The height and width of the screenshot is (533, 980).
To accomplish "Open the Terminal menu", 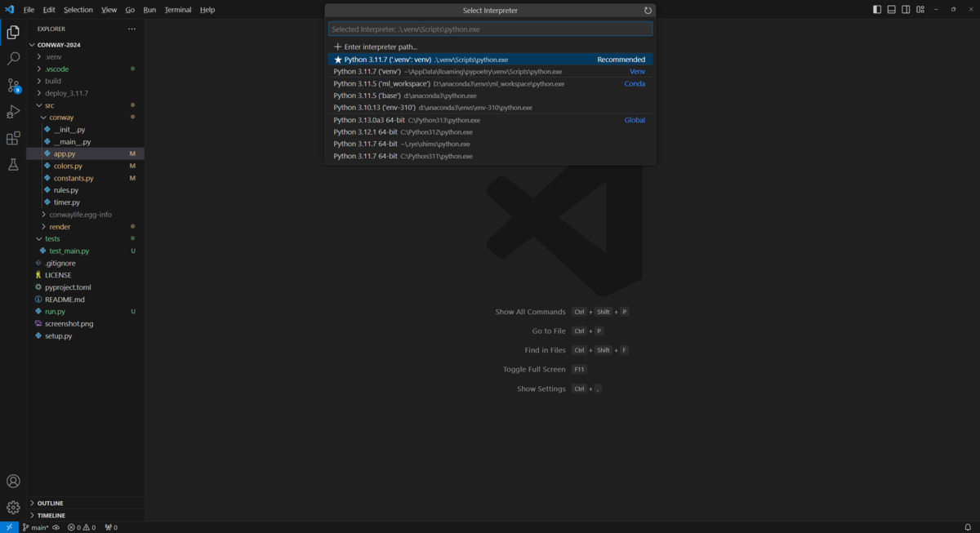I will [x=177, y=9].
